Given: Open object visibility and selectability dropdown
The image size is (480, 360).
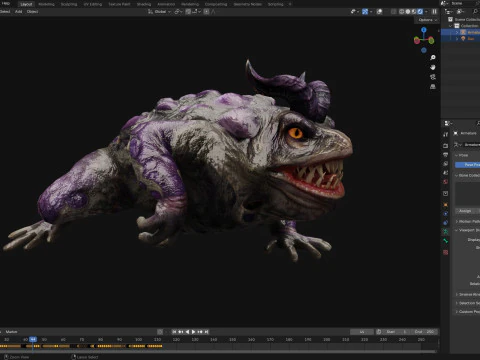Looking at the screenshot, I should click(355, 12).
